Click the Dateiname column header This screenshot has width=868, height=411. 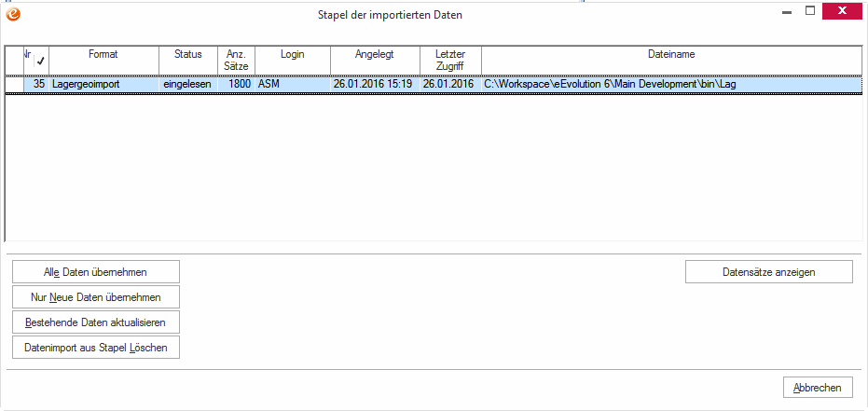pyautogui.click(x=671, y=61)
